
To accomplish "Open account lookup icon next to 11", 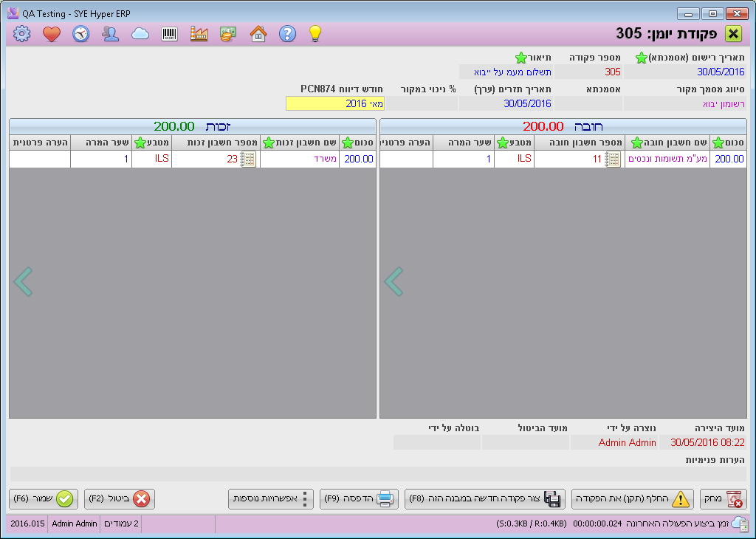I will coord(612,159).
